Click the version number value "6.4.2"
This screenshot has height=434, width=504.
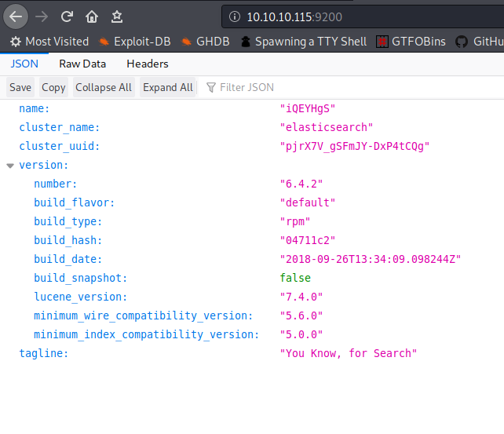point(301,184)
